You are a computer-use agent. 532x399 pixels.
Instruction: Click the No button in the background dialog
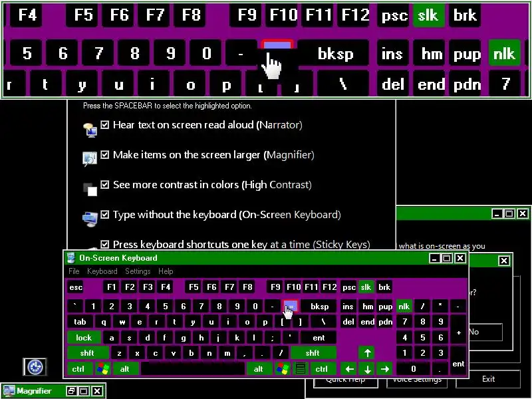pyautogui.click(x=485, y=332)
